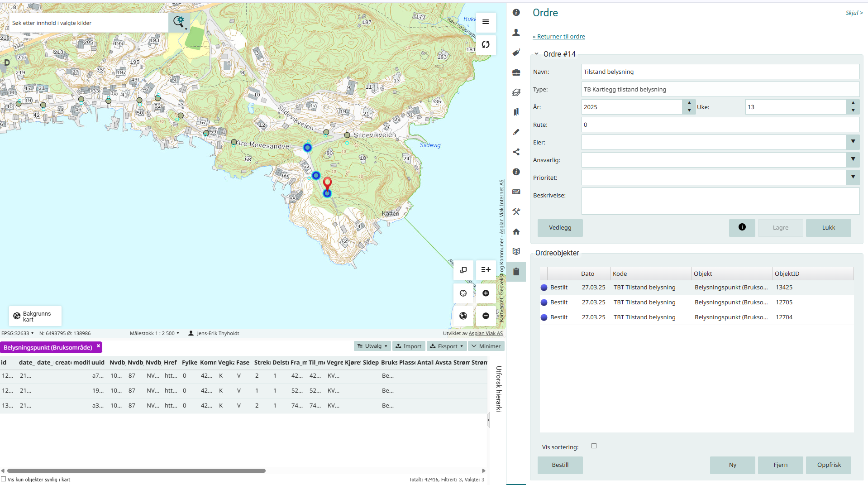The height and width of the screenshot is (485, 868).
Task: Collapse the Ordre #14 section
Action: point(537,54)
